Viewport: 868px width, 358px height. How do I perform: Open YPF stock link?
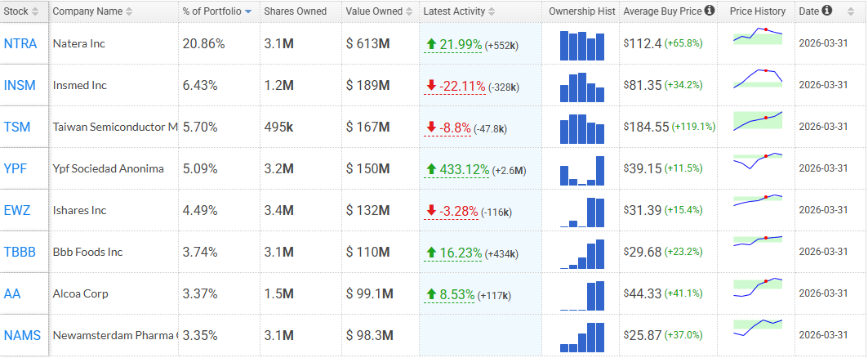tap(16, 168)
